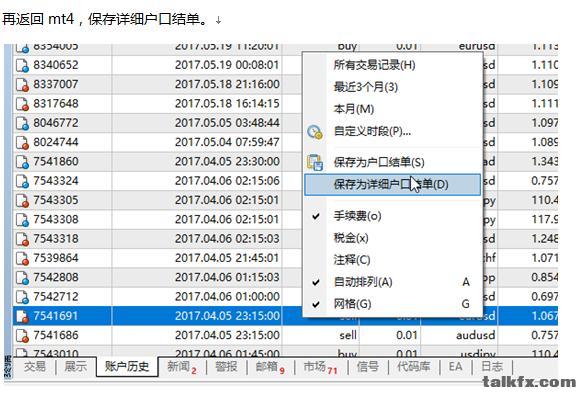
Task: Click the order icon for ticket 7543318
Action: pos(22,239)
